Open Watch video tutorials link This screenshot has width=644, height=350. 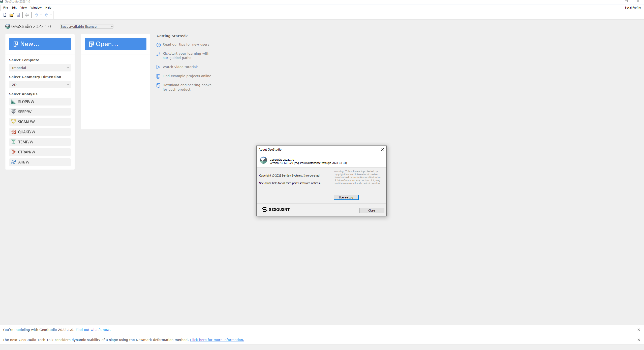tap(180, 67)
